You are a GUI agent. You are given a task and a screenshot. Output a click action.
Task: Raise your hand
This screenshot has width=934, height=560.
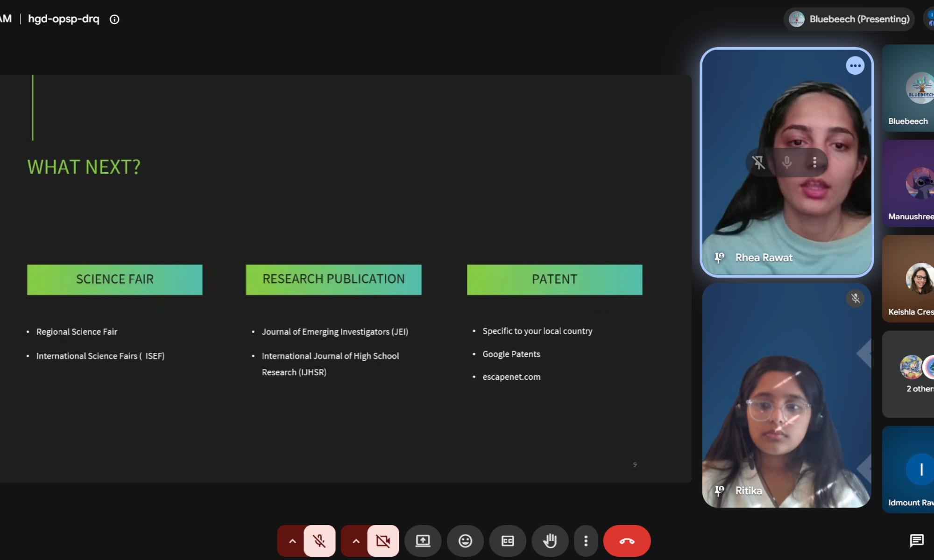click(550, 541)
